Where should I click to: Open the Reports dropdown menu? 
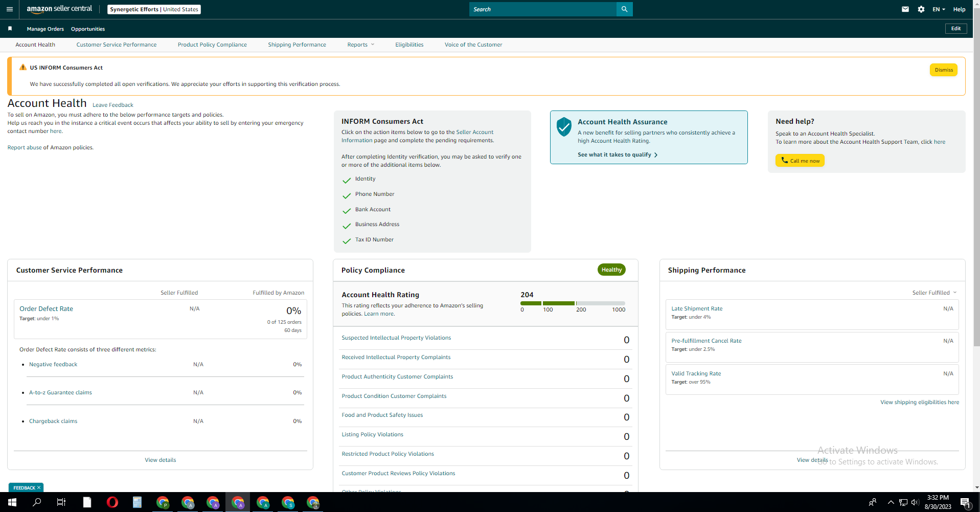point(361,44)
